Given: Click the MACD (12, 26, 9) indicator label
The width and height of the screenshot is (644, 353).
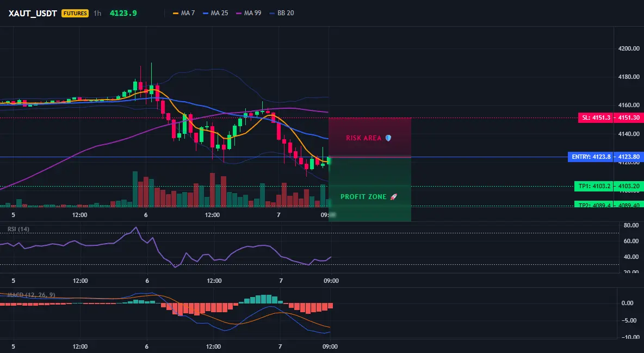Looking at the screenshot, I should click(x=31, y=295).
